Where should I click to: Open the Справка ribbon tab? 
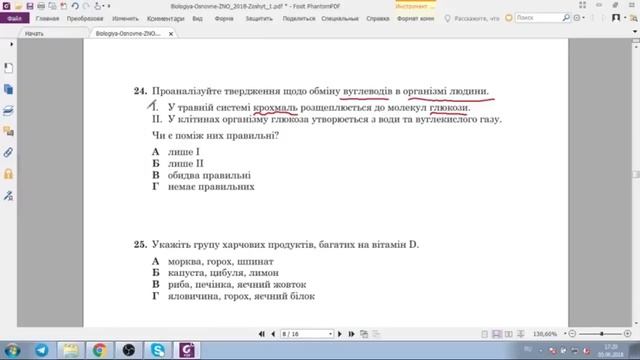pyautogui.click(x=378, y=18)
